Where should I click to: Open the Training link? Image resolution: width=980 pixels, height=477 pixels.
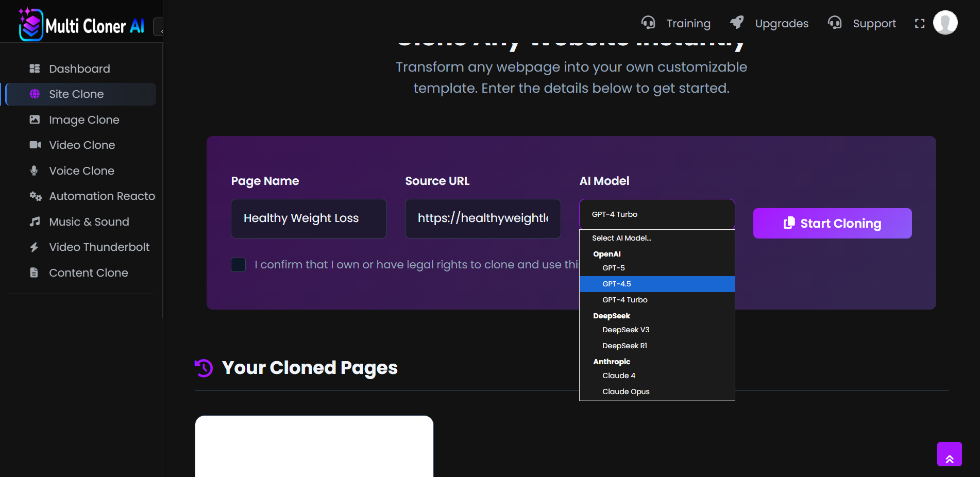(x=687, y=24)
